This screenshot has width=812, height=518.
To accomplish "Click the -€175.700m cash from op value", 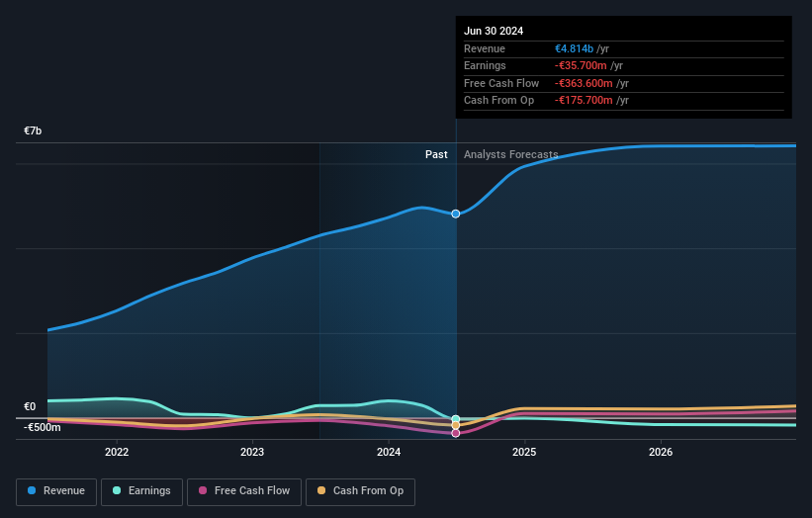I will [x=584, y=101].
